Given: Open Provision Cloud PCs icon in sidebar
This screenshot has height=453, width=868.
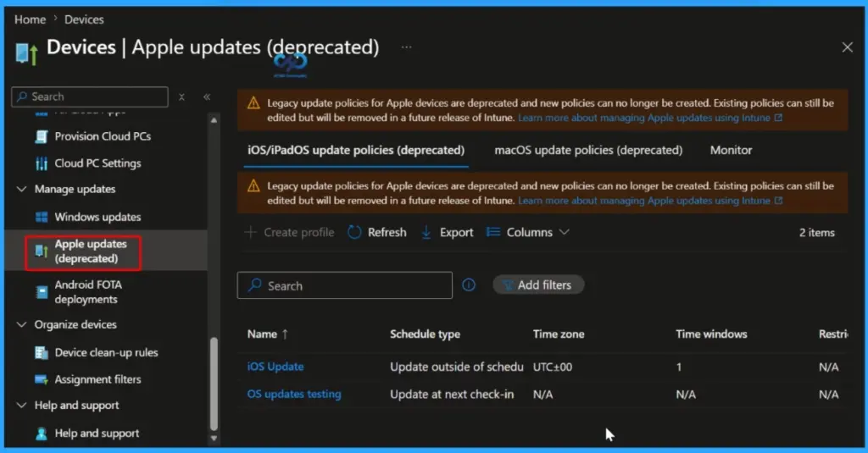Looking at the screenshot, I should pyautogui.click(x=42, y=136).
